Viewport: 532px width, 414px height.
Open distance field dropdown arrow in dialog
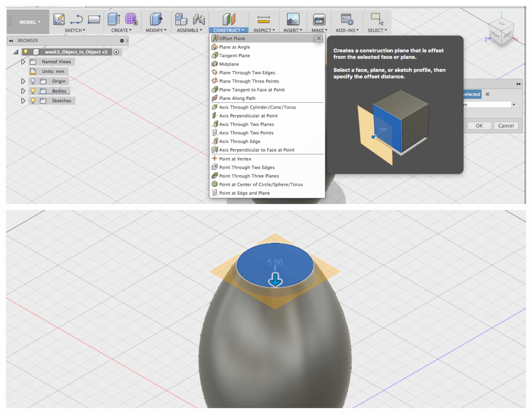[x=514, y=105]
